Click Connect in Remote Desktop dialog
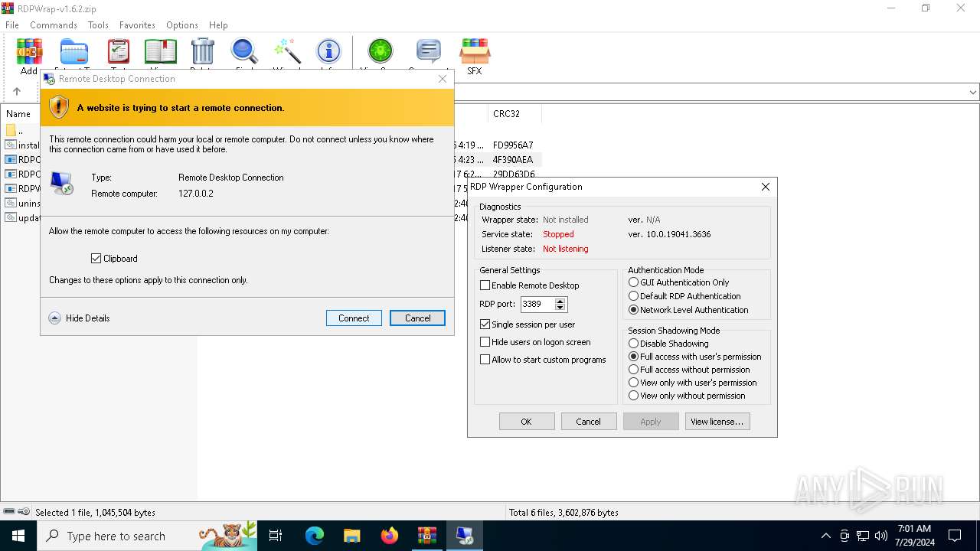Image resolution: width=980 pixels, height=551 pixels. pos(354,318)
